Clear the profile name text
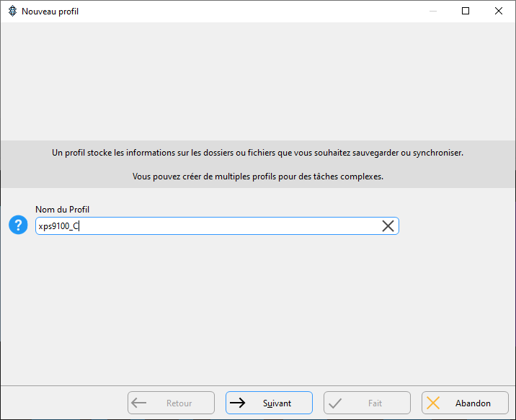The height and width of the screenshot is (420, 516). pos(388,226)
